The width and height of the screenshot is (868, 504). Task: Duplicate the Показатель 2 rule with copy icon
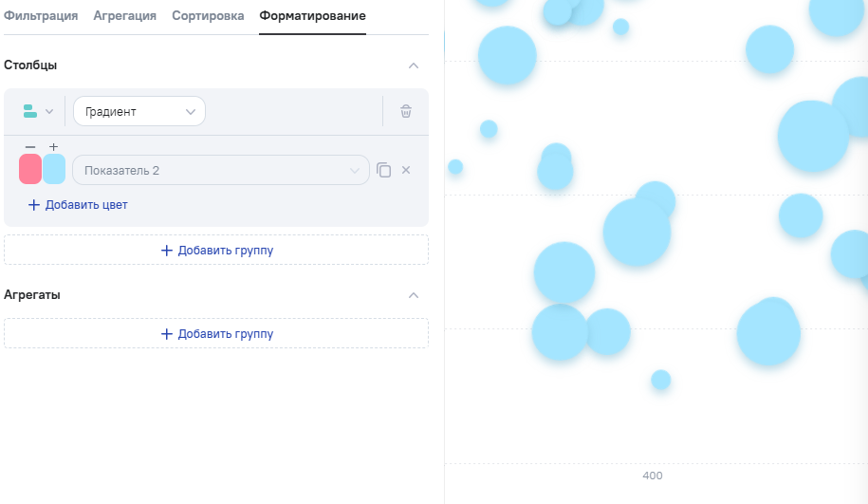(383, 170)
